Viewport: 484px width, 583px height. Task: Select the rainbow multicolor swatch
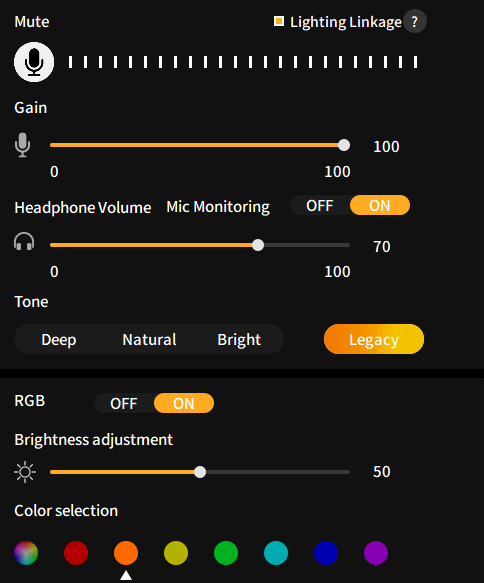coord(26,553)
